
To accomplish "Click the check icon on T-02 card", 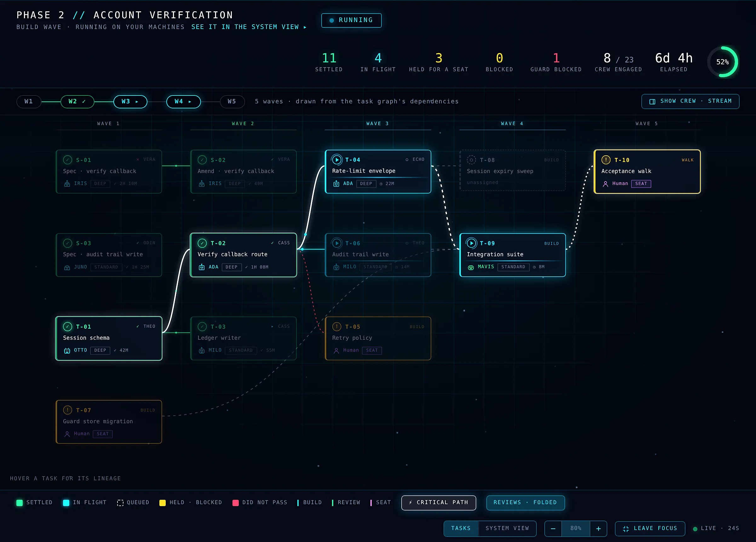I will coord(202,243).
